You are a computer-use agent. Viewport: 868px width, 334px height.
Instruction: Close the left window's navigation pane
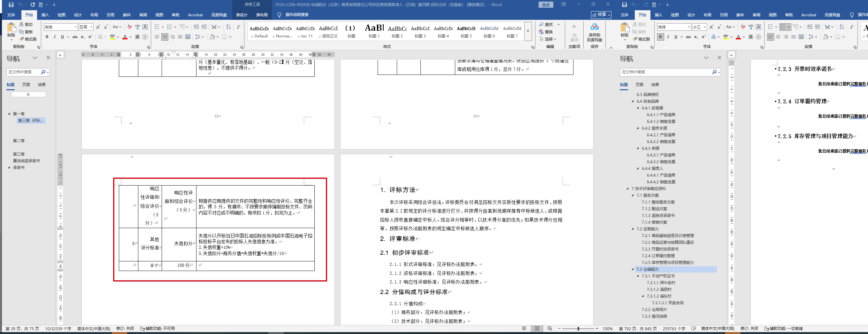48,58
